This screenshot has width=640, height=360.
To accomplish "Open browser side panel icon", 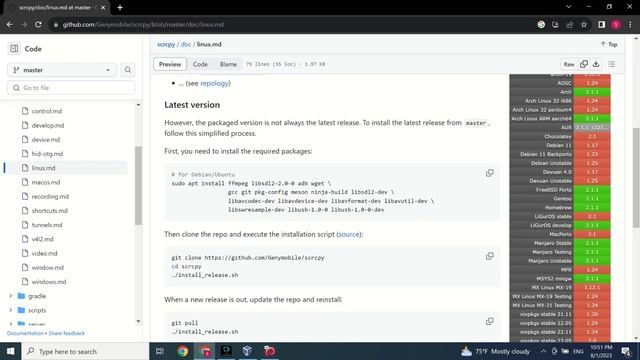I will [x=601, y=24].
